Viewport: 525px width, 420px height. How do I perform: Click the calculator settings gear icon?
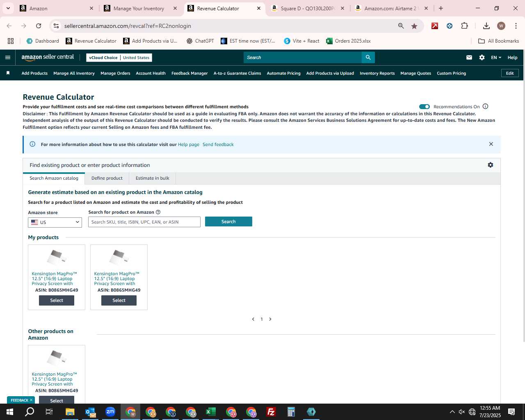pos(491,165)
